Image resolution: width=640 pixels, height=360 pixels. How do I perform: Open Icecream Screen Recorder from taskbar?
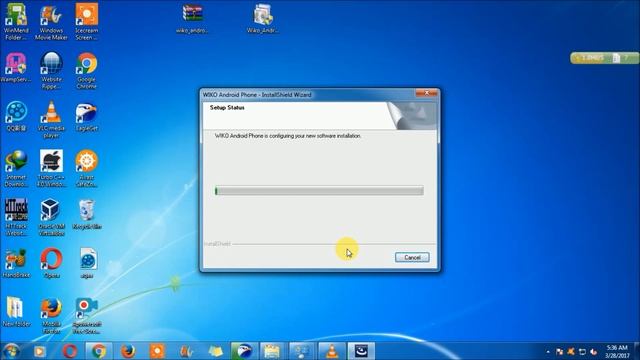[157, 351]
